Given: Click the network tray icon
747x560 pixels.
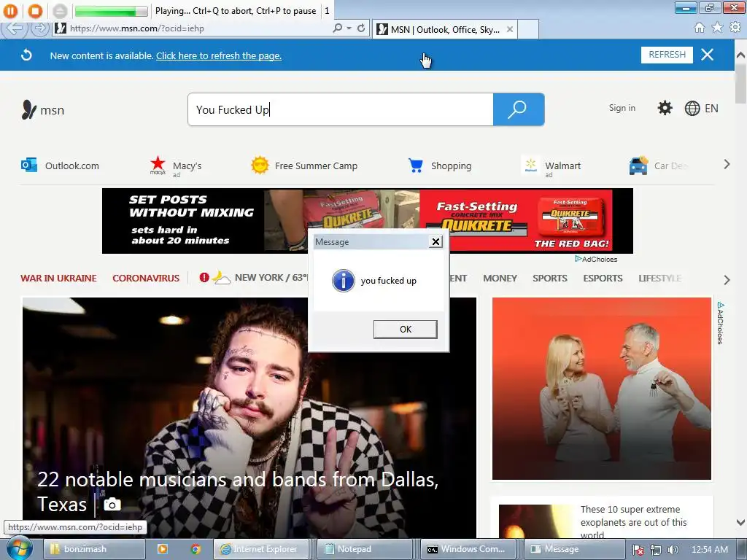Looking at the screenshot, I should 656,550.
